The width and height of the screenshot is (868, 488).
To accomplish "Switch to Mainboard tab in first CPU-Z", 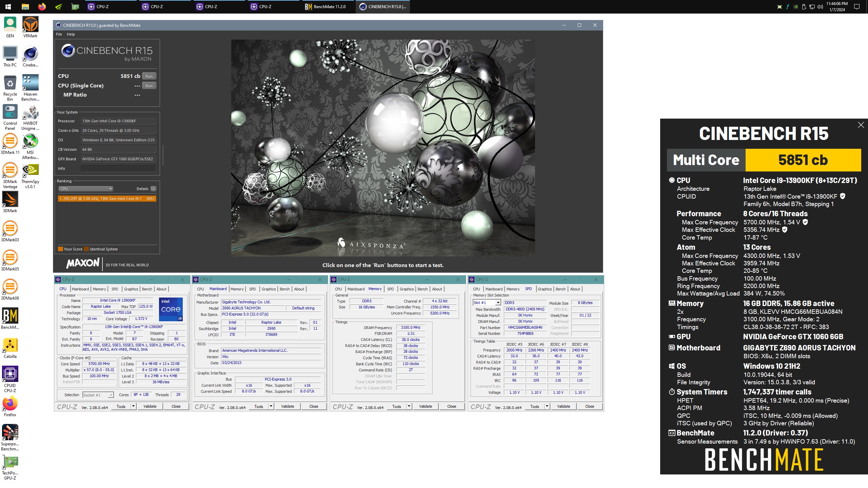I will 80,289.
